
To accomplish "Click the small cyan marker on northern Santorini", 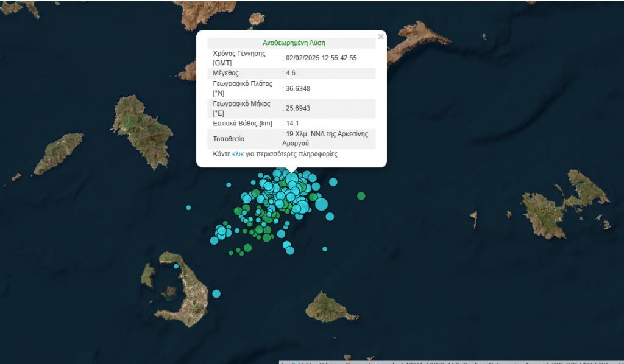I will pos(176,266).
